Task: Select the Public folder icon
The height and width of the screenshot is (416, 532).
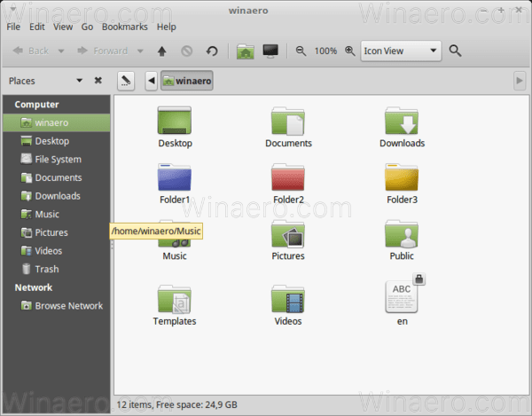Action: [402, 234]
